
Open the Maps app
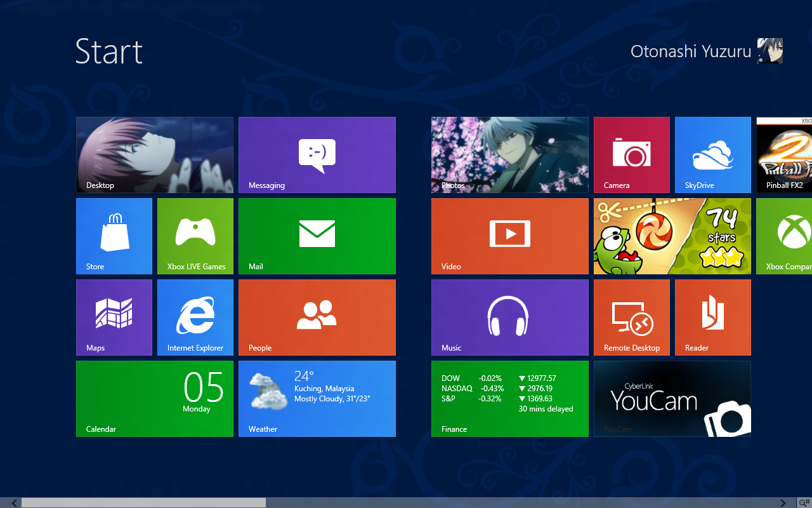point(114,317)
